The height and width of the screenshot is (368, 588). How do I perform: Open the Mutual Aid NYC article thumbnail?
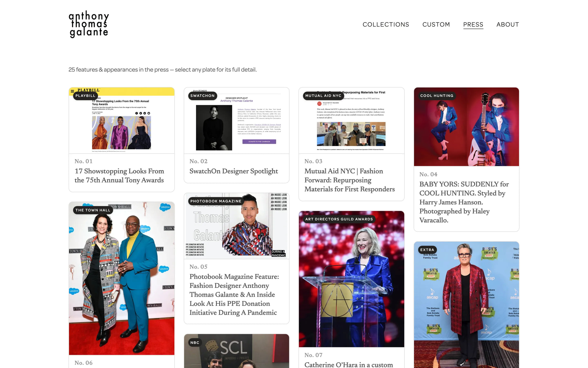pos(351,120)
